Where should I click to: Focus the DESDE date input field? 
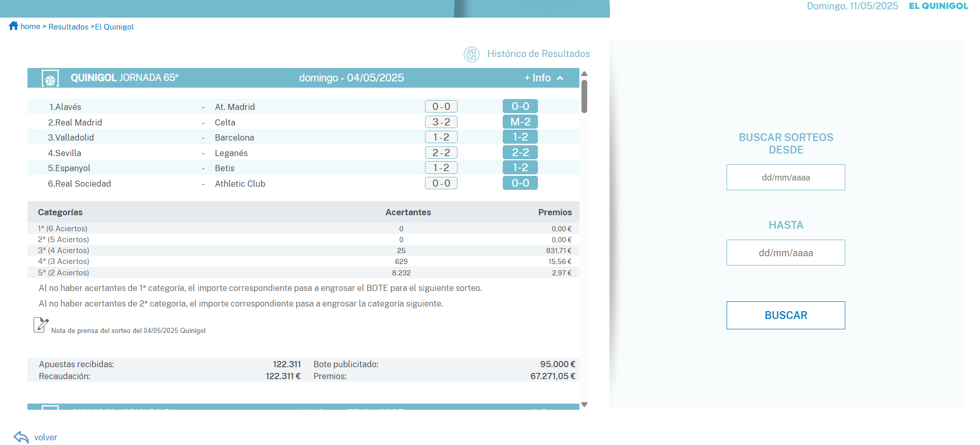click(x=786, y=177)
